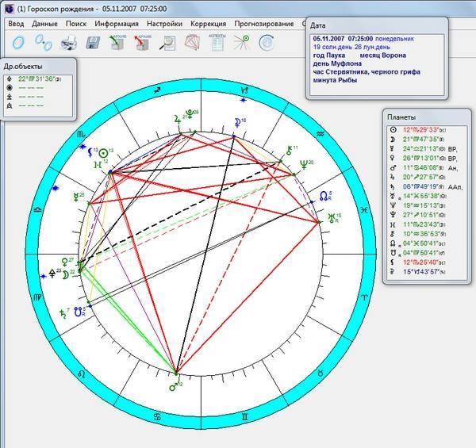Viewport: 476px width, 448px height.
Task: Open the Информация menu
Action: pos(117,24)
